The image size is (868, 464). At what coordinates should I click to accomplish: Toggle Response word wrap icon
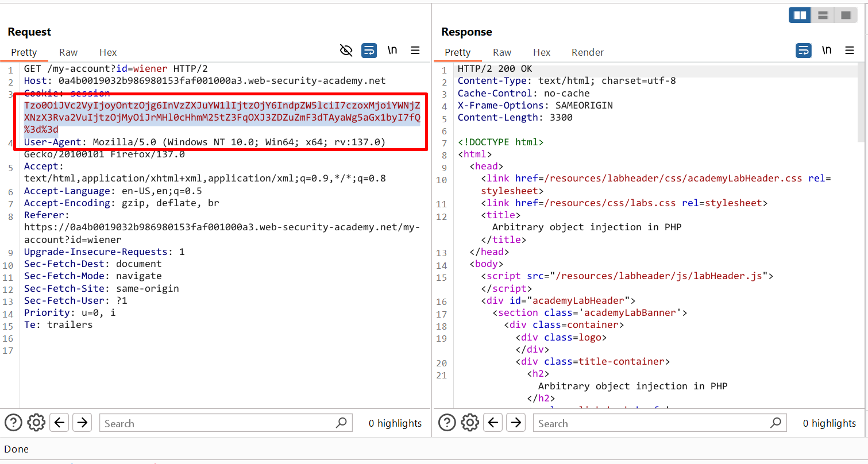tap(803, 51)
